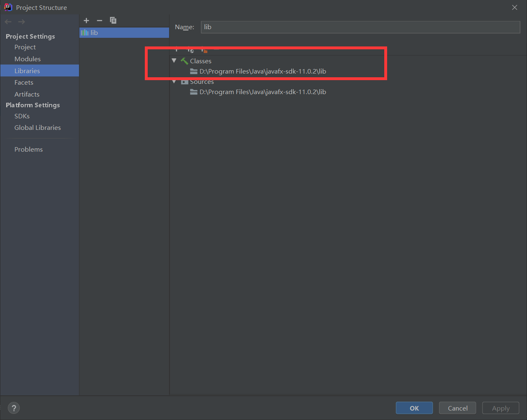Click folder icon of Sources path entry
The width and height of the screenshot is (527, 420).
[x=194, y=92]
